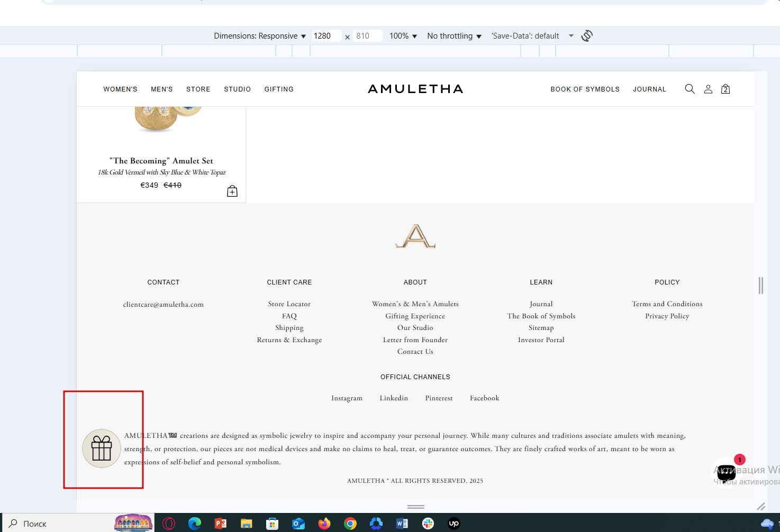Open Microsoft Edge from taskbar
This screenshot has width=780, height=532.
point(195,524)
